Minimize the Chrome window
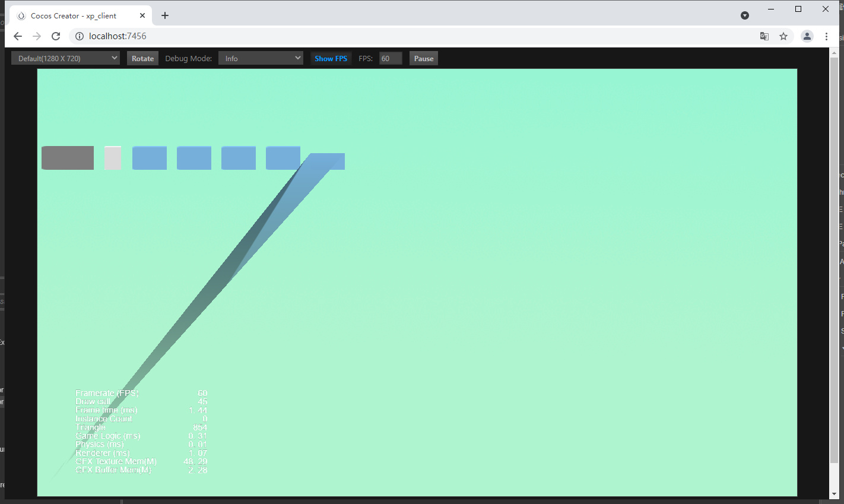The height and width of the screenshot is (504, 844). (x=771, y=9)
